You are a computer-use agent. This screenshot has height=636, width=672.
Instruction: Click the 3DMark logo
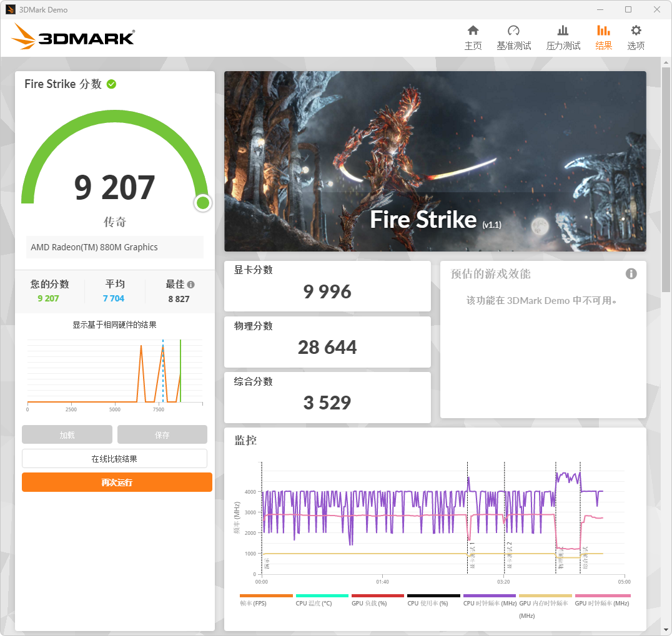(x=73, y=37)
